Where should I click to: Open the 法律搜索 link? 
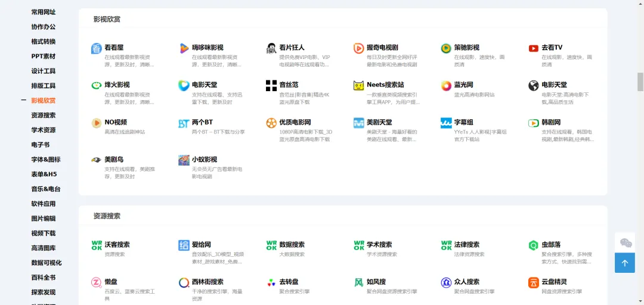click(x=466, y=245)
